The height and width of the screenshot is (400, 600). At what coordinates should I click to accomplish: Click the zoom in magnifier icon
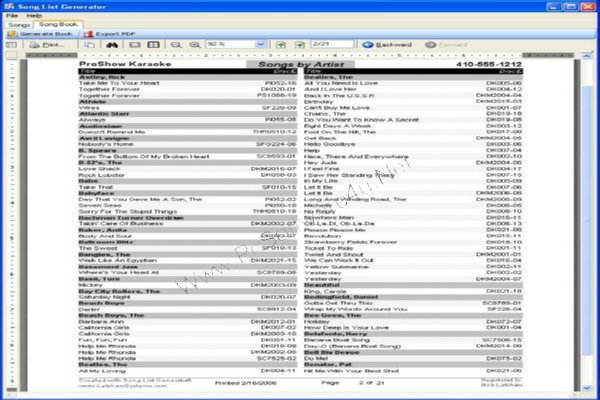pos(195,45)
